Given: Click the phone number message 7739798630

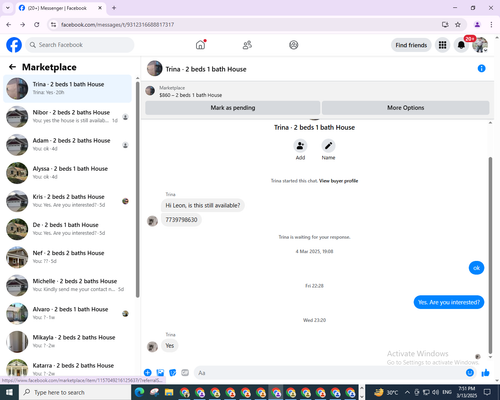Looking at the screenshot, I should pyautogui.click(x=181, y=220).
